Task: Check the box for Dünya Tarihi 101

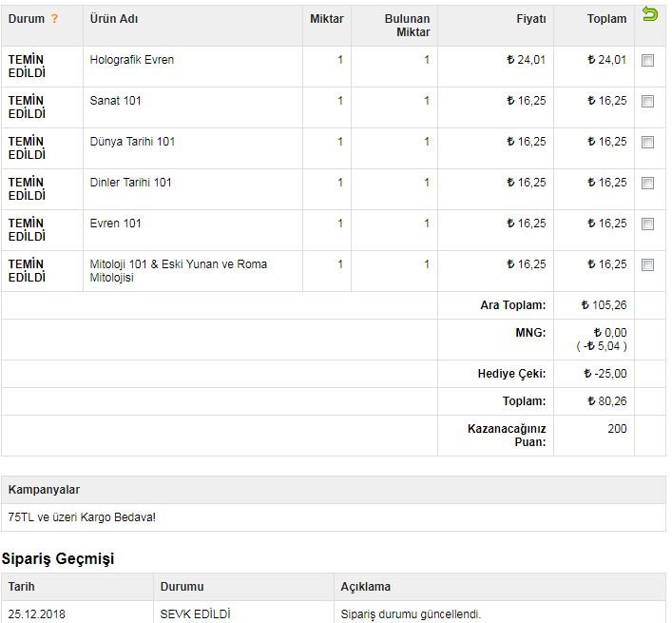Action: (647, 143)
